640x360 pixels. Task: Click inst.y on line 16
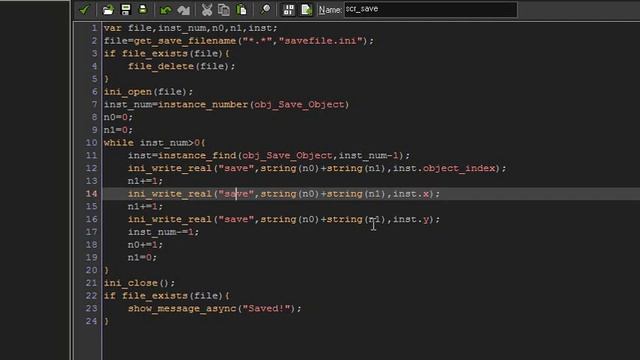click(411, 219)
